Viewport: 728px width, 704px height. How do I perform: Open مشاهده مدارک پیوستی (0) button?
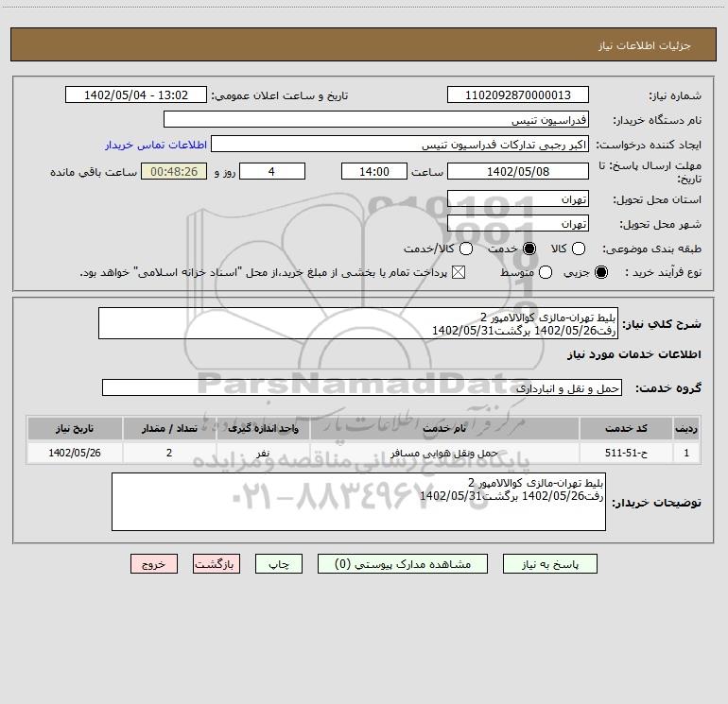pyautogui.click(x=403, y=564)
